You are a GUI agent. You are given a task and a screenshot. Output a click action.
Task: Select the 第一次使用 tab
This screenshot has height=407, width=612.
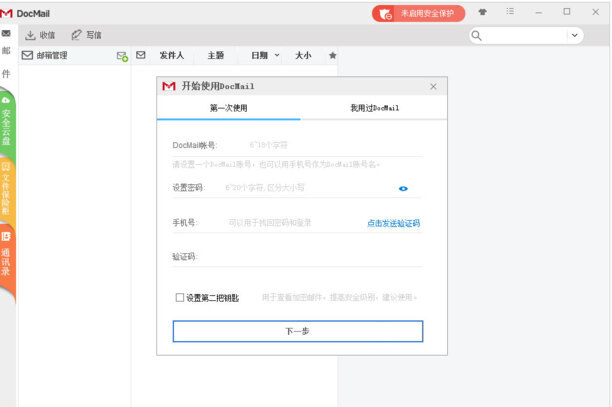point(229,108)
